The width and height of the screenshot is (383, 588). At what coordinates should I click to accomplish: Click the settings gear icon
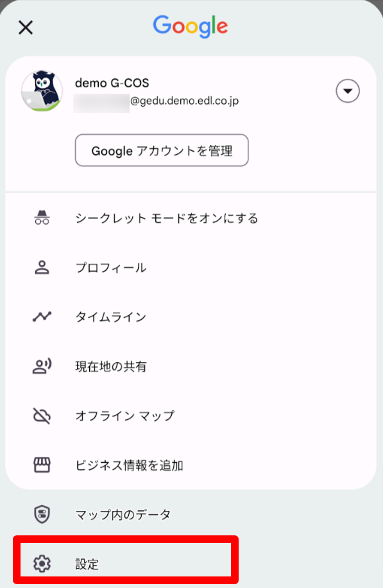[x=42, y=563]
